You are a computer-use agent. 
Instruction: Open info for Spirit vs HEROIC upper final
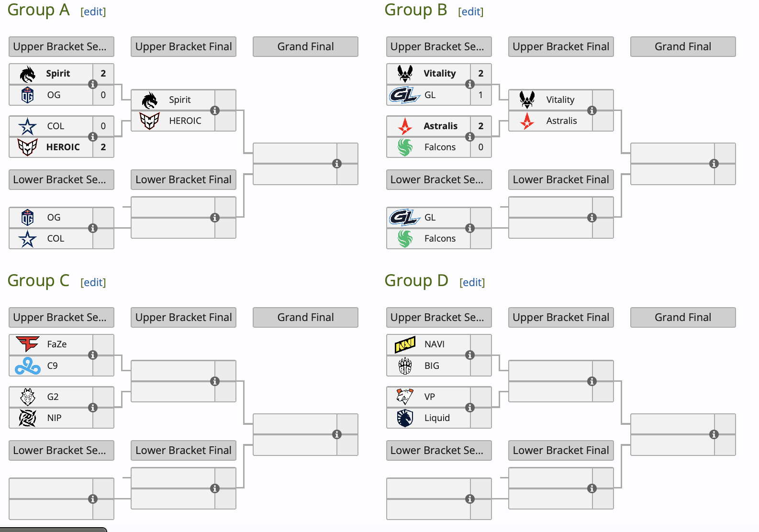tap(215, 111)
